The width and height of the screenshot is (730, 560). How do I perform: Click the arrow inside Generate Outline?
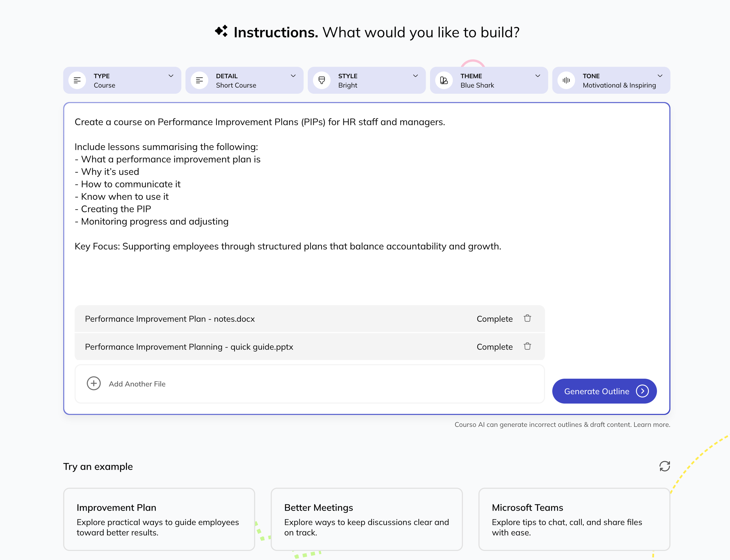coord(642,391)
